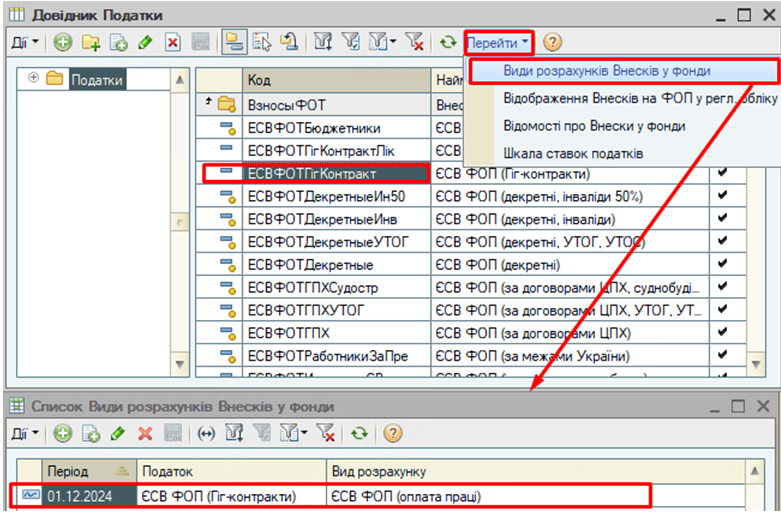Toggle checkmark in the ЄСВФОТГПХ row
The height and width of the screenshot is (513, 781).
[723, 333]
